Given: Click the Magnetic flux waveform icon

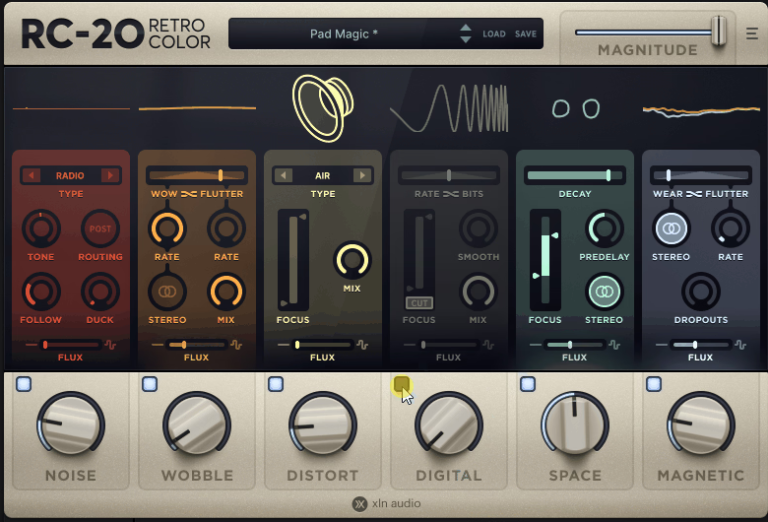Looking at the screenshot, I should tap(740, 345).
